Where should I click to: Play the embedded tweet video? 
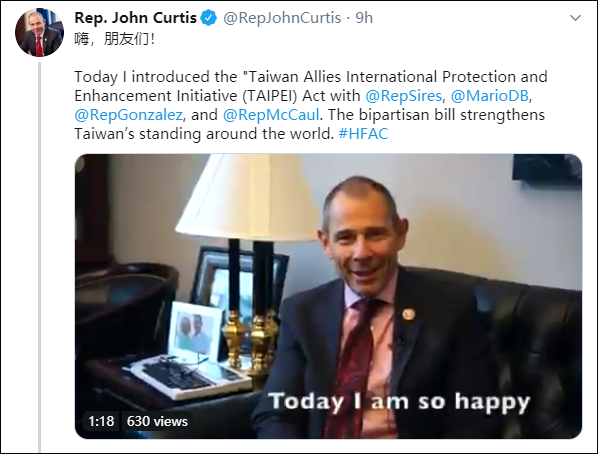click(x=328, y=296)
